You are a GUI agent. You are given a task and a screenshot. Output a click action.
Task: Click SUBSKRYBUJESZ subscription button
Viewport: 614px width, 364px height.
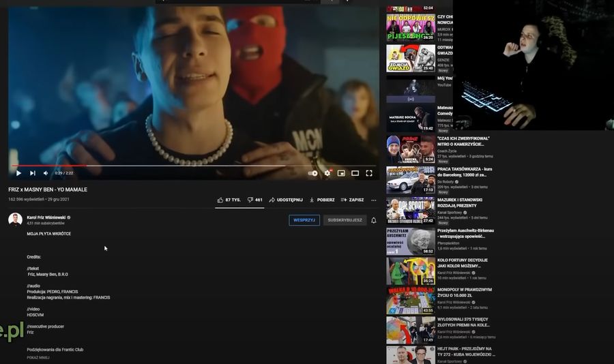pyautogui.click(x=345, y=220)
